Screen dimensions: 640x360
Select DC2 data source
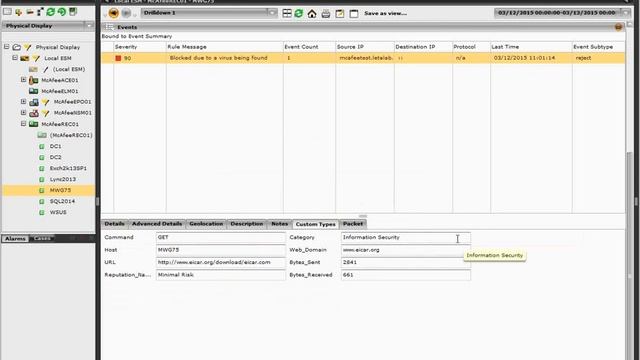pos(56,157)
